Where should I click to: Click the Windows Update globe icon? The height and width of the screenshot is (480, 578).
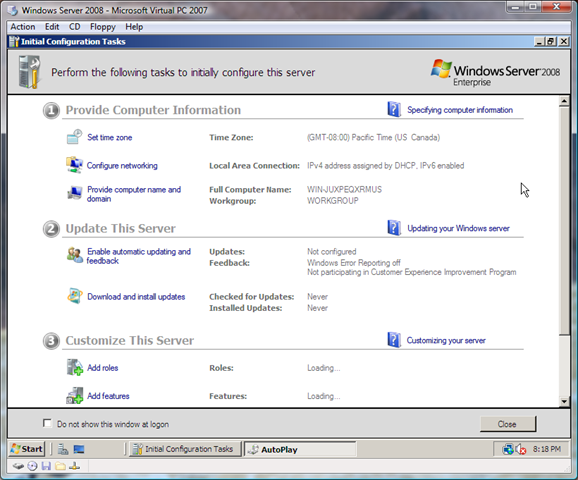74,296
